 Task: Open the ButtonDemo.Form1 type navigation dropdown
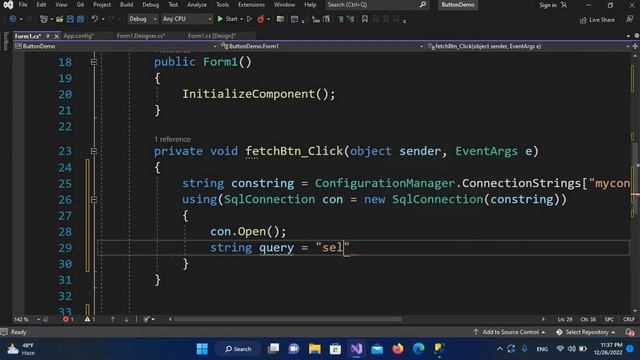point(322,46)
